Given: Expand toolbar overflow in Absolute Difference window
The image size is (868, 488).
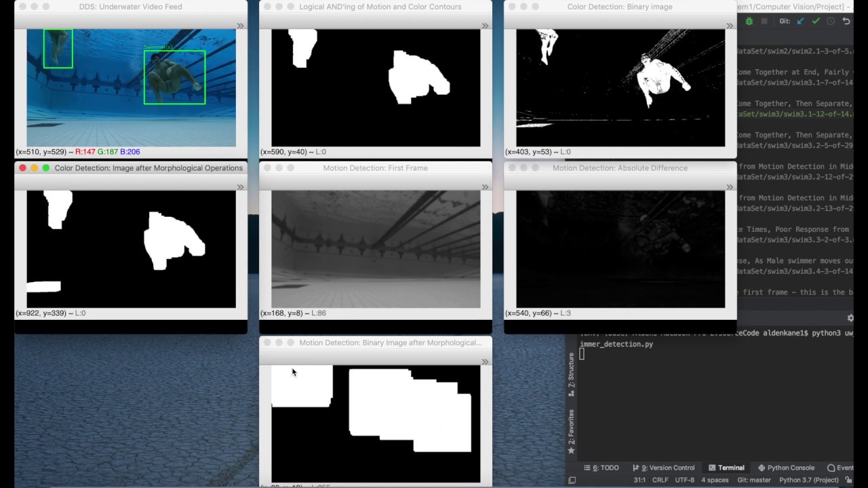Looking at the screenshot, I should [730, 187].
